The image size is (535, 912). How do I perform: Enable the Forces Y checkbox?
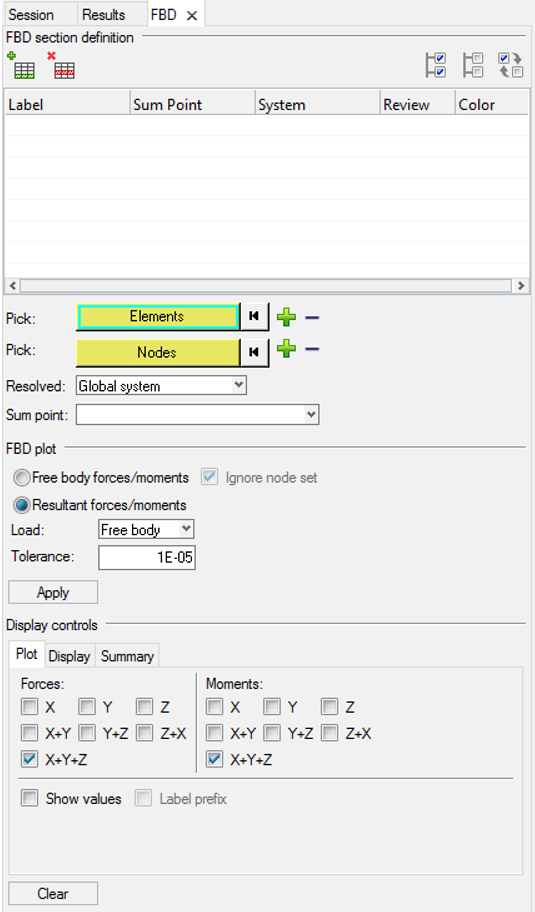click(87, 707)
